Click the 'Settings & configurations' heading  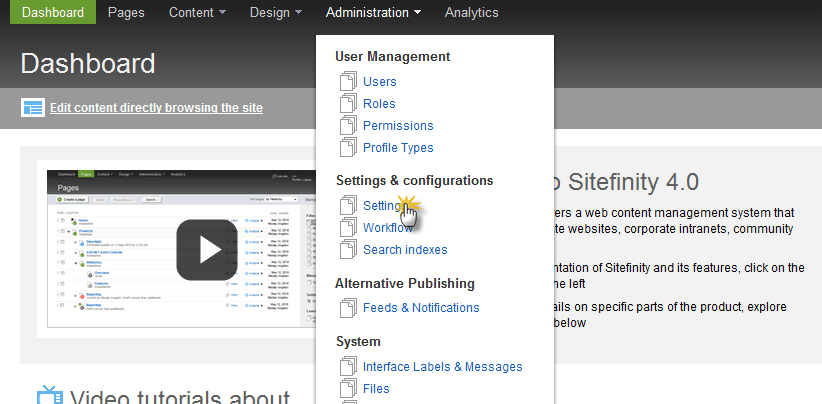point(415,180)
